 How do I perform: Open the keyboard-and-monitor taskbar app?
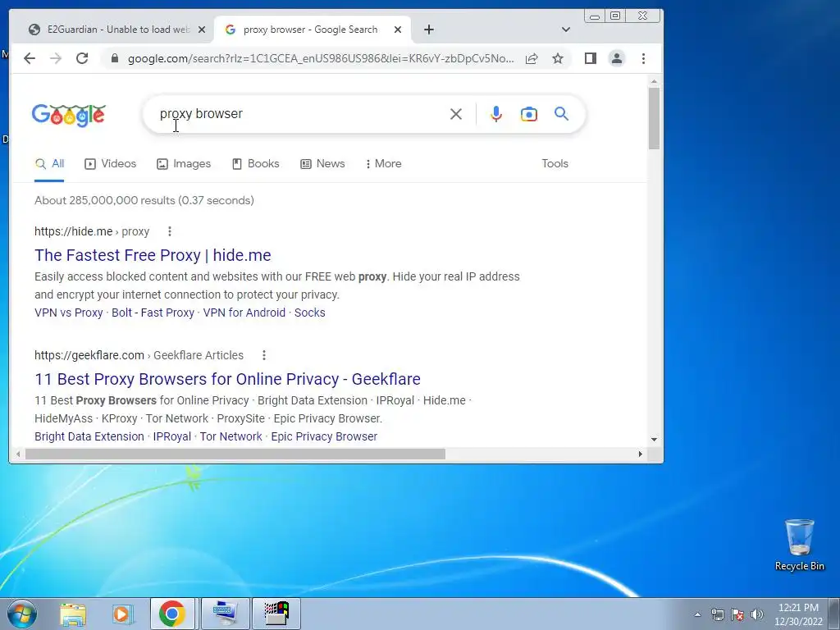coord(225,614)
